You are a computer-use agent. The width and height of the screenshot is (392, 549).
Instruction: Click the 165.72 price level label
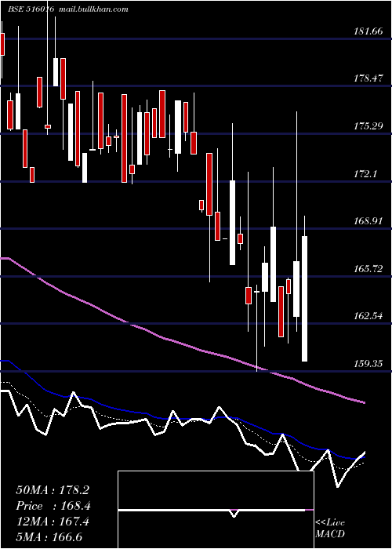[x=368, y=269]
